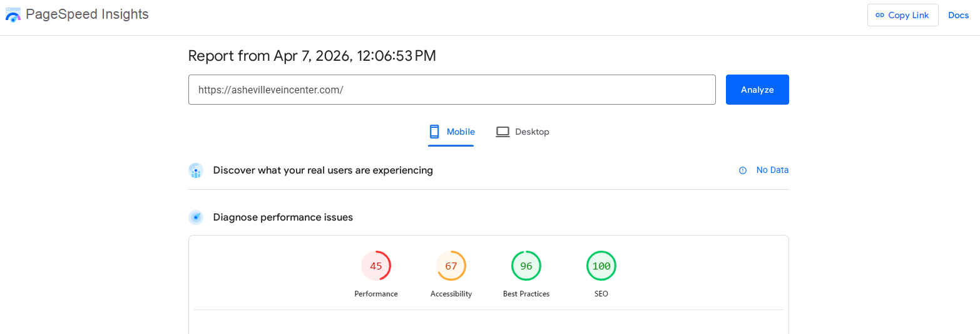The width and height of the screenshot is (980, 334).
Task: Click the mobile phone icon
Action: point(434,132)
